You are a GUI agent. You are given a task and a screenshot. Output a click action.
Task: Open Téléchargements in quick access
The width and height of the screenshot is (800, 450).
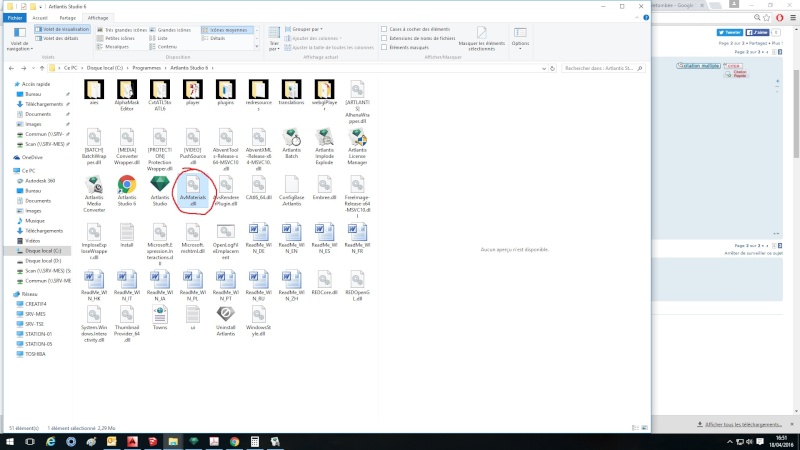[43, 104]
